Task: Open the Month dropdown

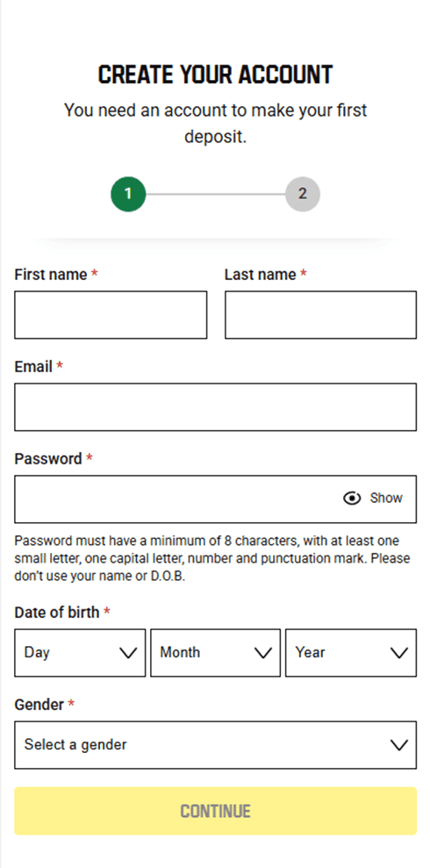Action: (x=215, y=653)
